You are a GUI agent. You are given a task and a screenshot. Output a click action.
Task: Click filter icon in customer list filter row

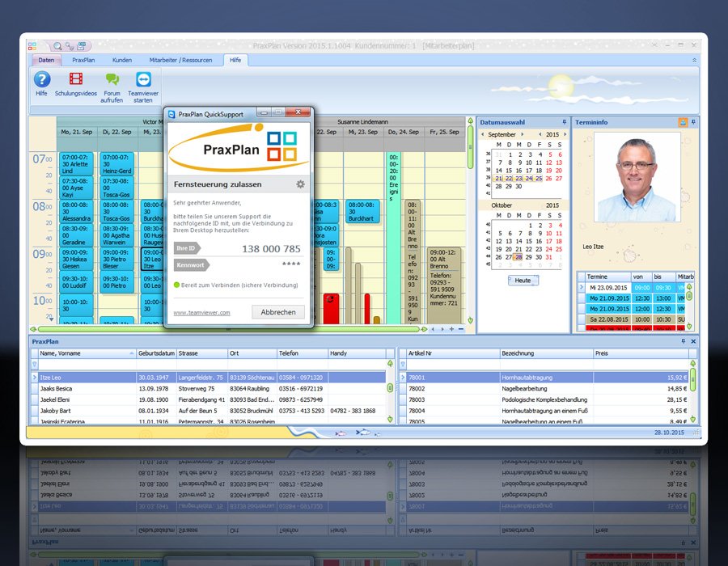34,365
